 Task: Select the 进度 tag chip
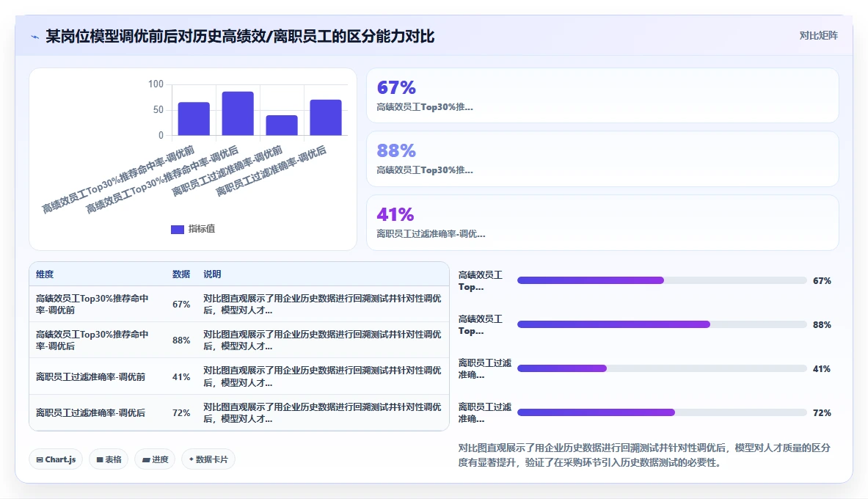pos(155,459)
